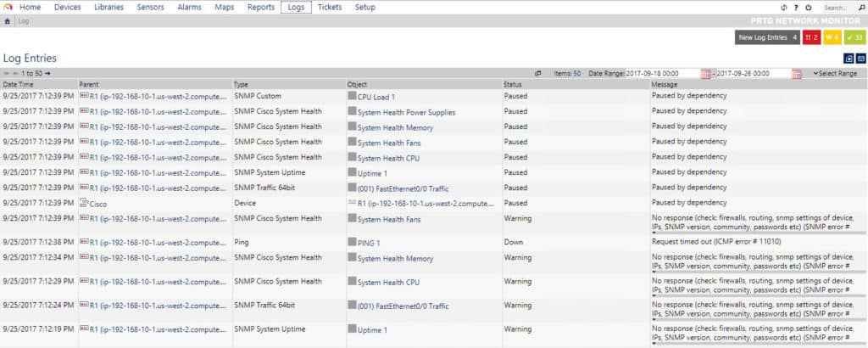
Task: Open the green up sensors badge
Action: click(854, 37)
